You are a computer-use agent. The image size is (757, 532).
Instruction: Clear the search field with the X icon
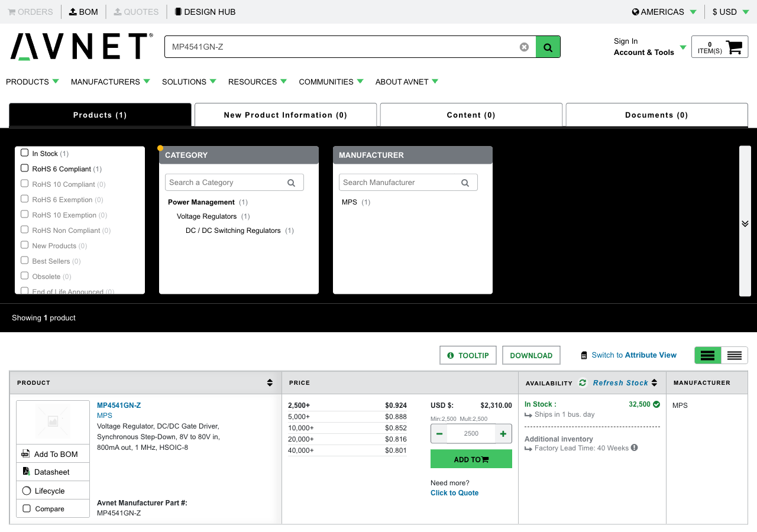point(524,47)
